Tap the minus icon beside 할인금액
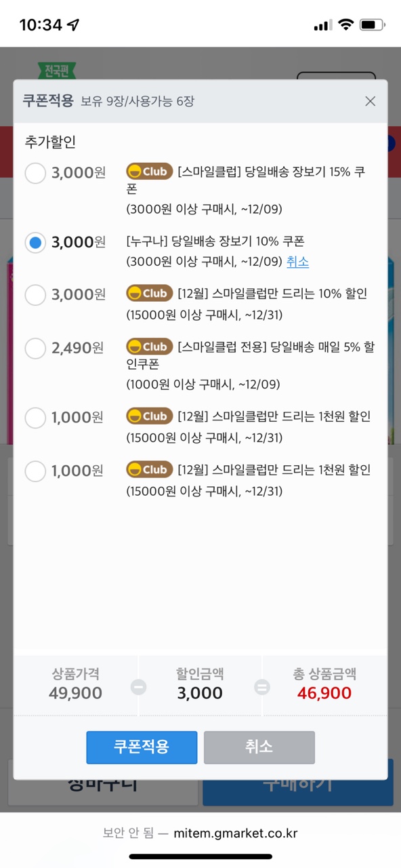The height and width of the screenshot is (868, 401). 138,687
